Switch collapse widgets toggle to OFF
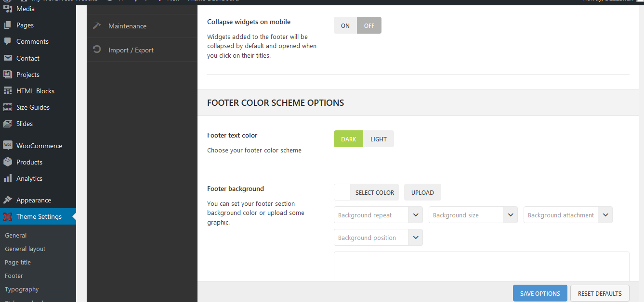The width and height of the screenshot is (644, 302). (x=369, y=25)
